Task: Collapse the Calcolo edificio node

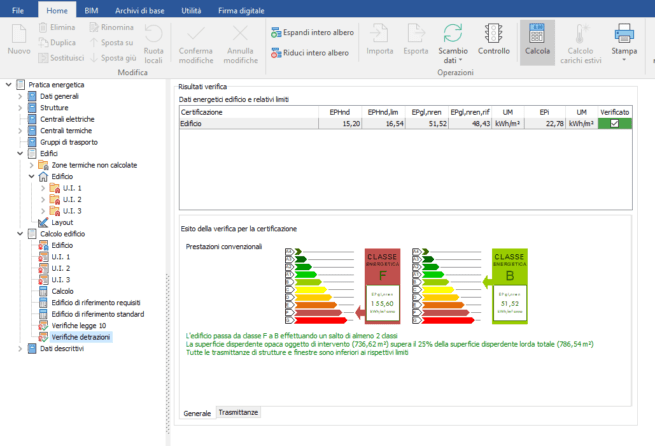Action: (x=20, y=234)
